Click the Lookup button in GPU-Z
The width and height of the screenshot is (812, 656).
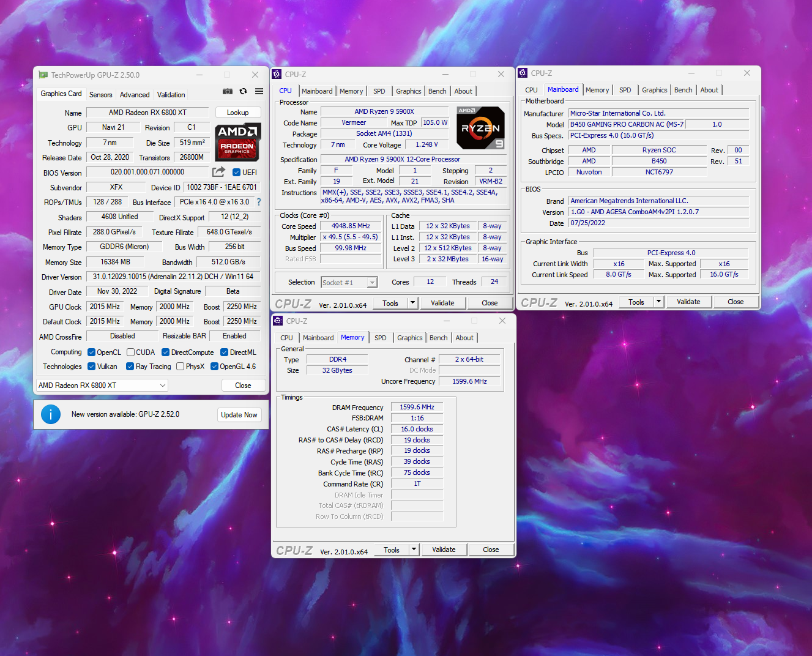[238, 113]
